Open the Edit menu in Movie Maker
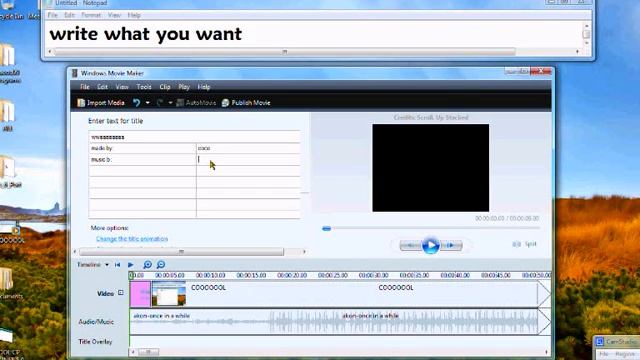 [x=102, y=87]
